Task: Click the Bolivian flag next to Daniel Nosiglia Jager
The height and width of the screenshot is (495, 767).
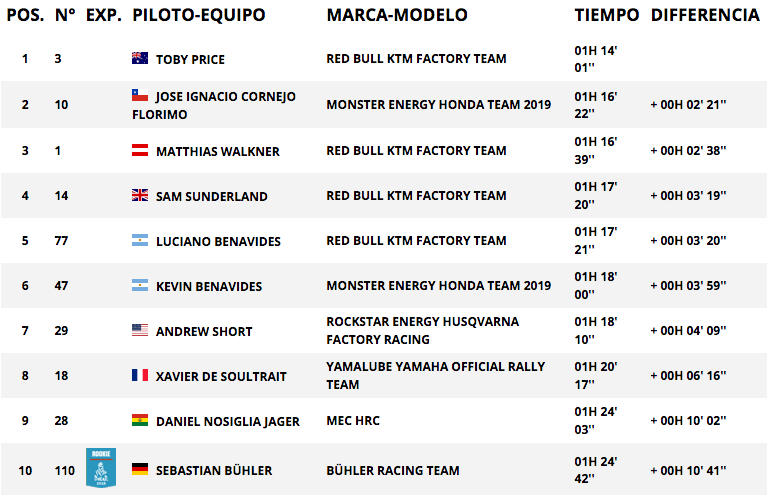Action: coord(140,420)
